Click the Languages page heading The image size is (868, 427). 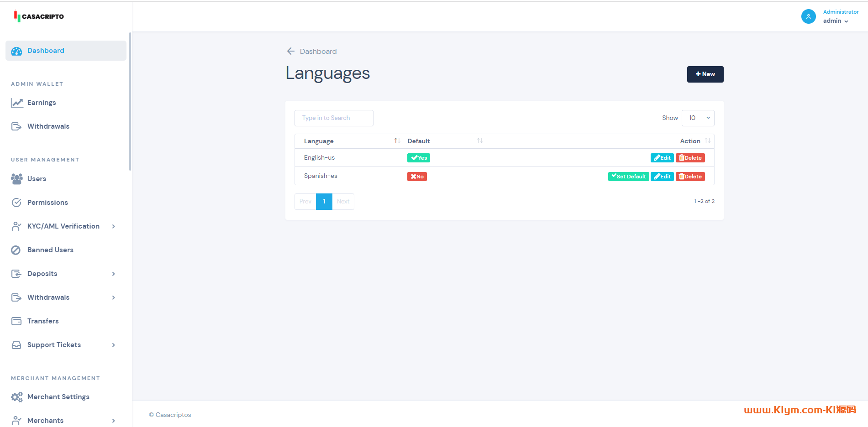click(328, 73)
